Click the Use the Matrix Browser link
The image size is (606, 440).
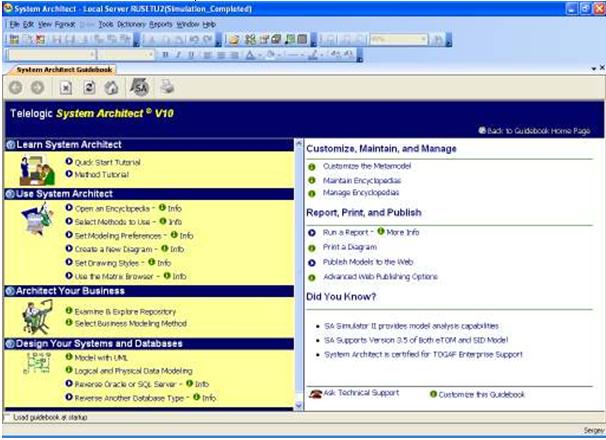tap(114, 276)
